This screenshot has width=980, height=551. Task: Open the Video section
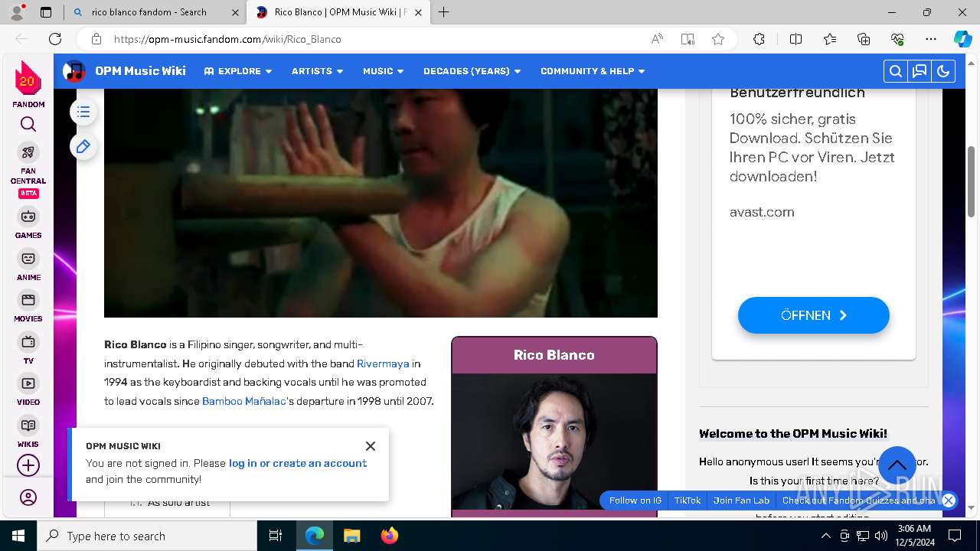(x=28, y=390)
